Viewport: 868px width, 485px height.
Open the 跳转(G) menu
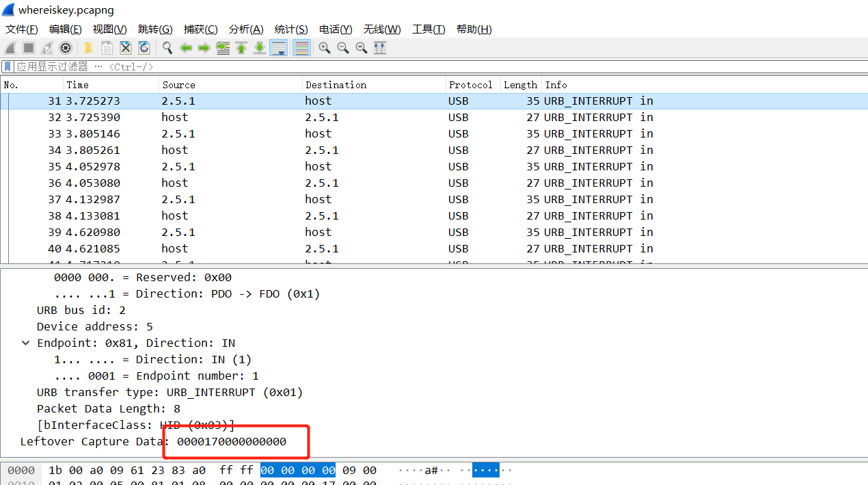coord(155,29)
